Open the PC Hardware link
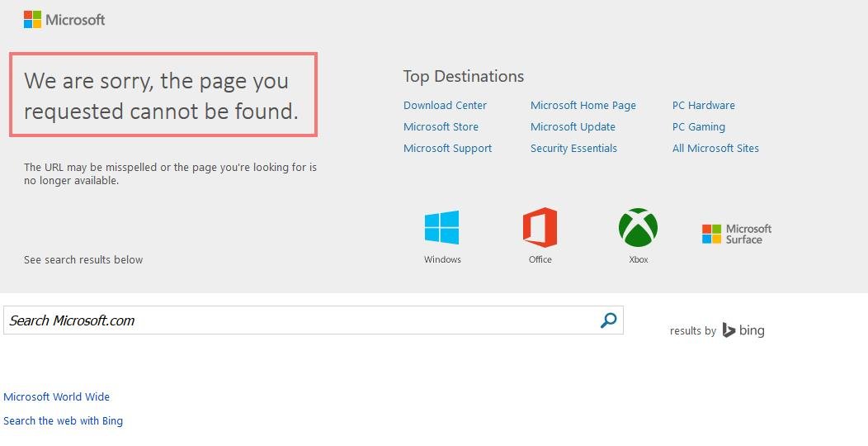The height and width of the screenshot is (446, 868). coord(704,105)
